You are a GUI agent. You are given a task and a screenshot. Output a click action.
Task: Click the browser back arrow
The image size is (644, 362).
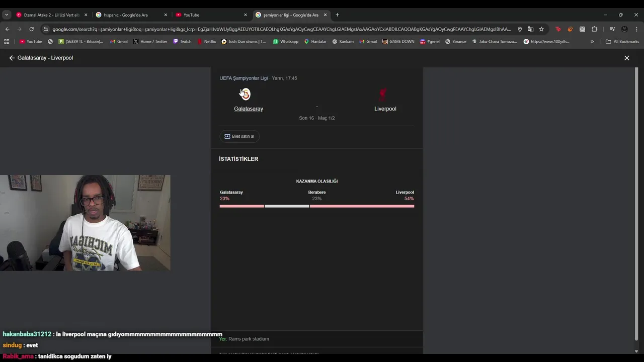coord(7,29)
